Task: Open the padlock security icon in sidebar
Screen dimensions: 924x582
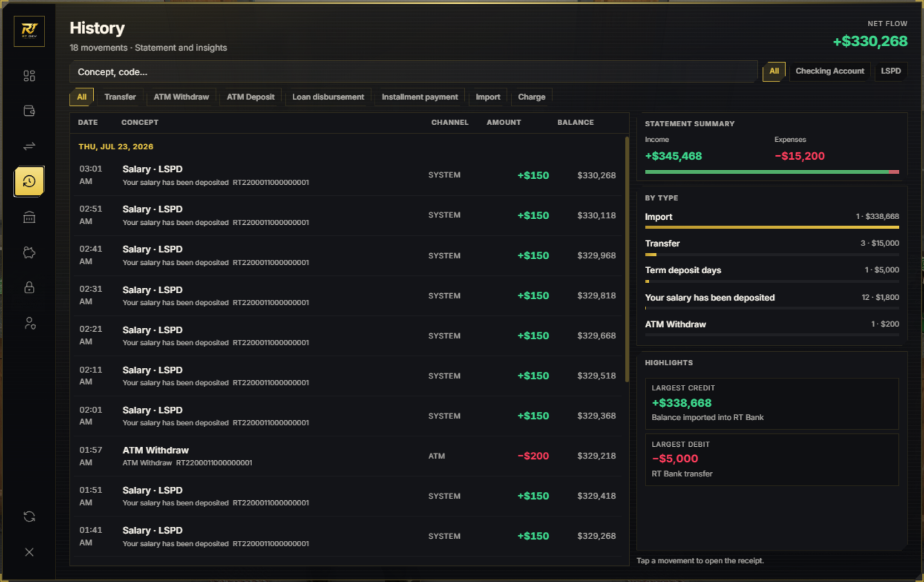Action: click(30, 288)
